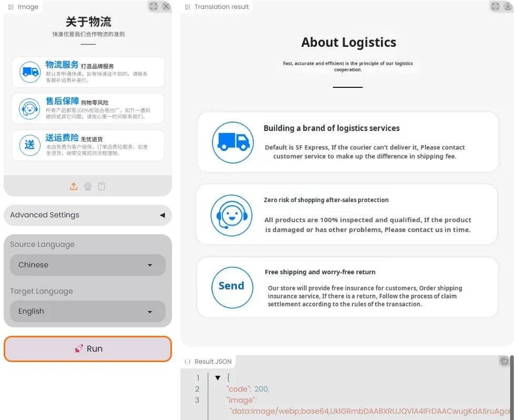The image size is (517, 420).
Task: Upload a new image for translation
Action: (74, 186)
